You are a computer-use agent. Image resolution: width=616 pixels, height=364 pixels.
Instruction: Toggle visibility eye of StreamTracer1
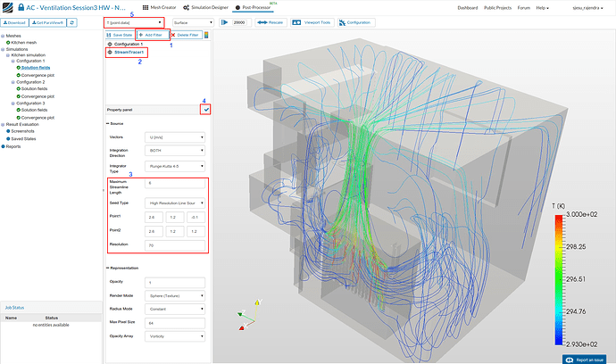110,54
